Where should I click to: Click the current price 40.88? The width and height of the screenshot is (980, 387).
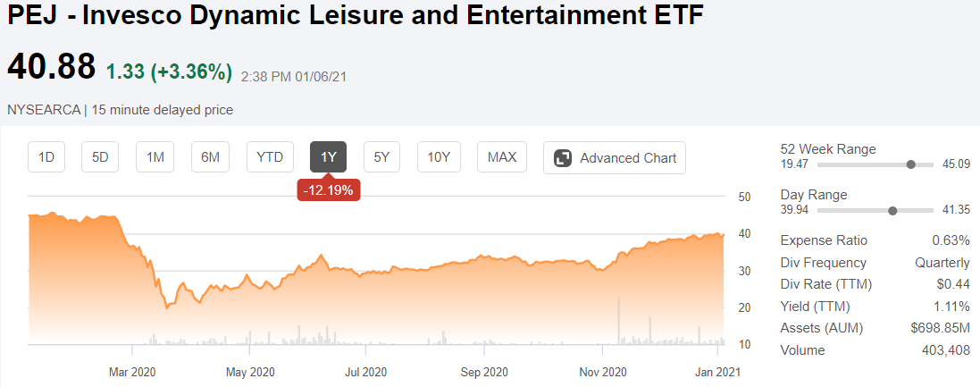pyautogui.click(x=51, y=66)
